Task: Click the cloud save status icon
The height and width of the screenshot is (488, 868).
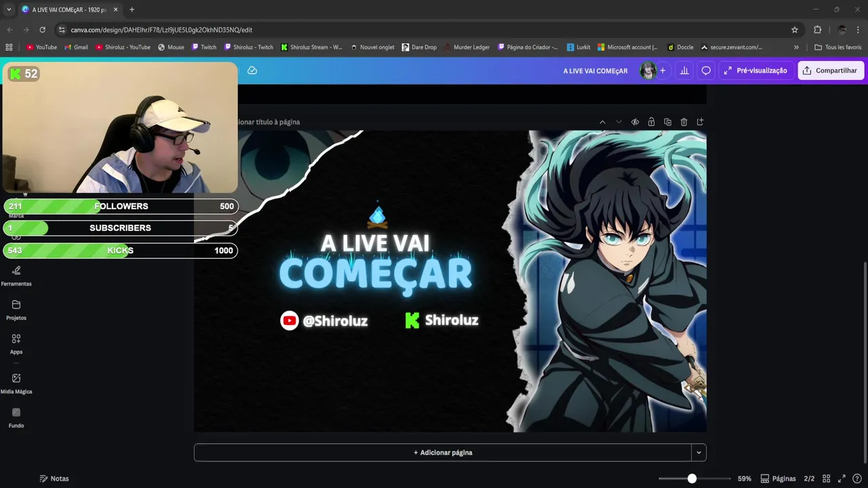Action: click(x=252, y=70)
